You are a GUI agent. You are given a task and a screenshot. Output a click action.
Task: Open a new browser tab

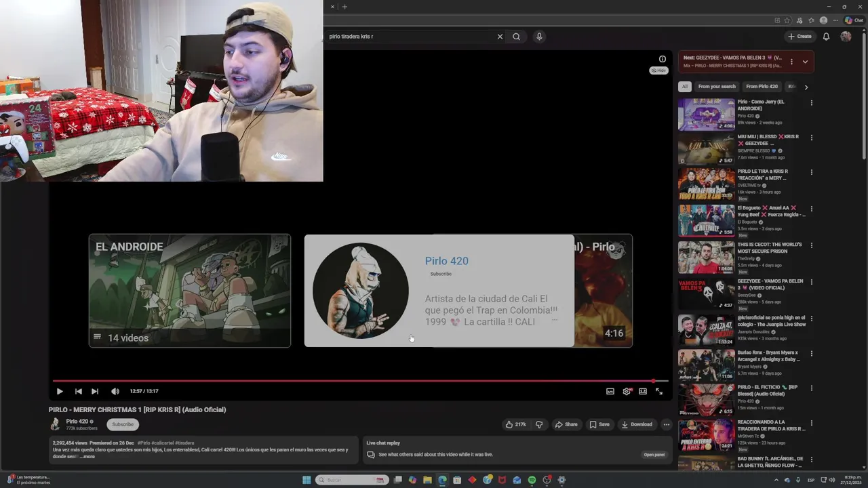point(344,7)
